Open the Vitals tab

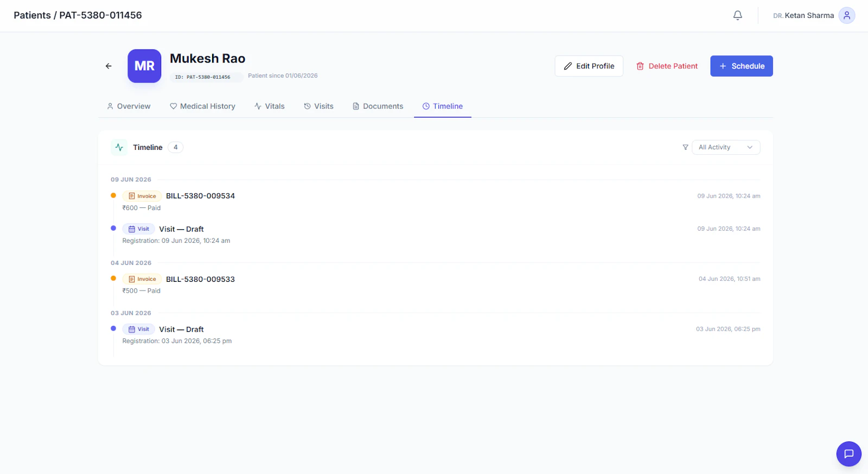coord(269,106)
